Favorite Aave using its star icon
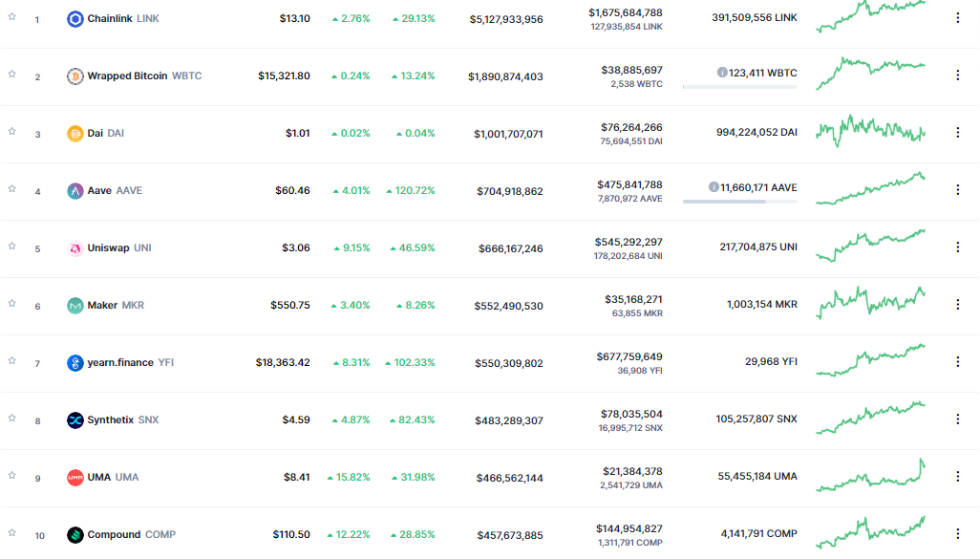This screenshot has width=980, height=559. pyautogui.click(x=11, y=189)
